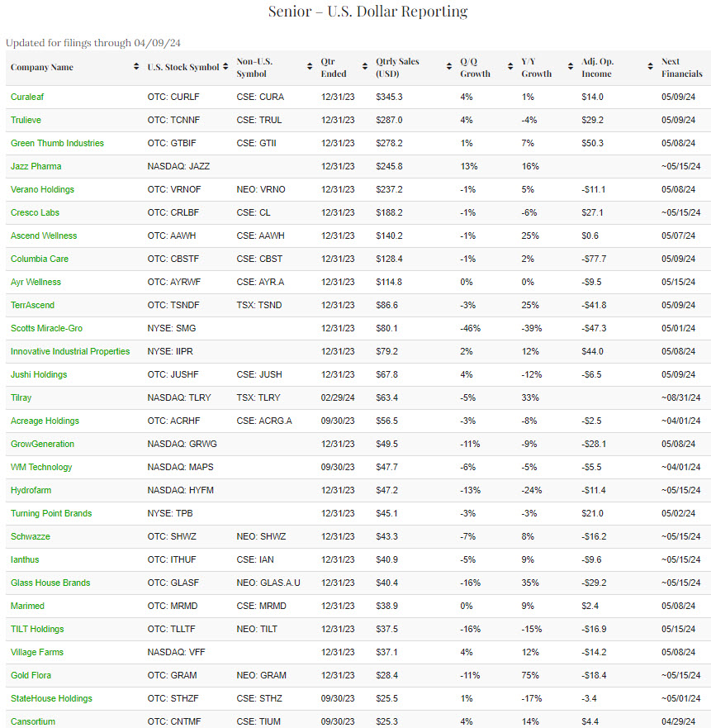Click the Turning Point Brands link

point(51,513)
